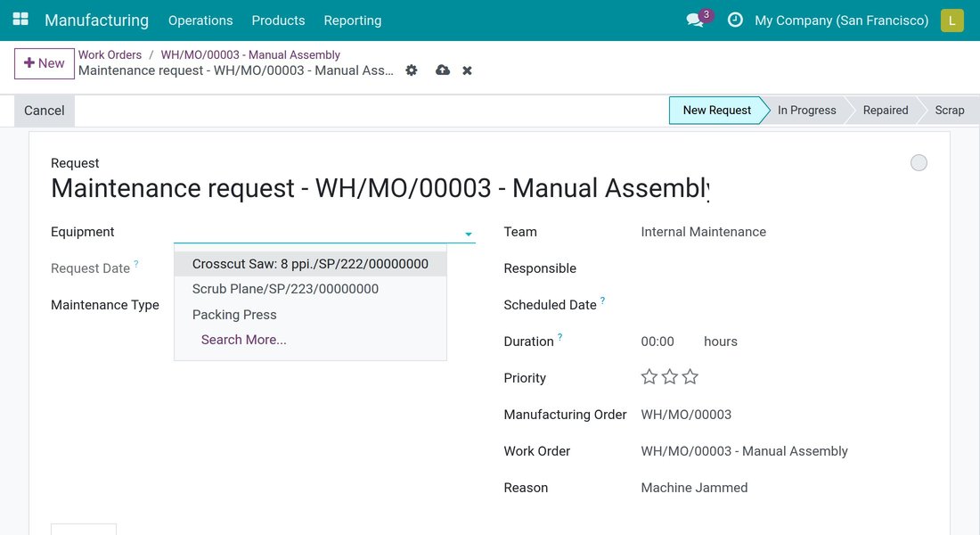Viewport: 980px width, 535px height.
Task: Open the apps grid menu icon
Action: pyautogui.click(x=20, y=20)
